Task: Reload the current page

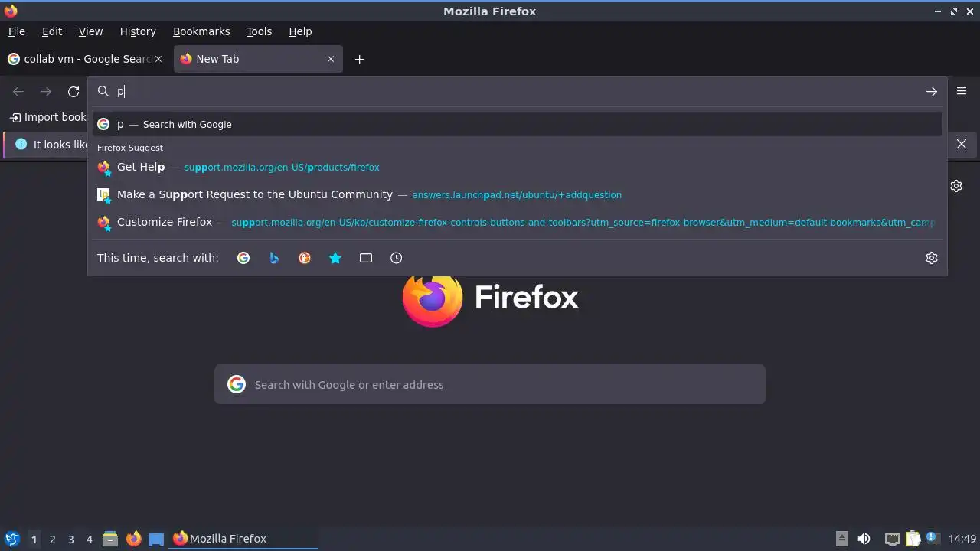Action: [x=73, y=92]
